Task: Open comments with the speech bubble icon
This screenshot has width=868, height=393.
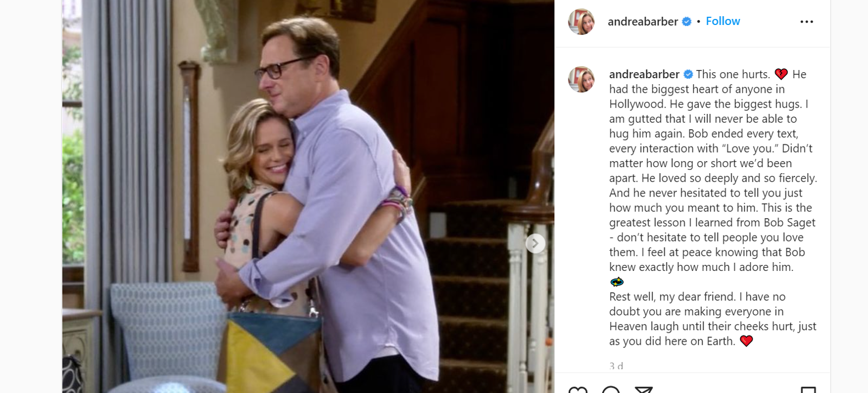Action: [x=611, y=390]
